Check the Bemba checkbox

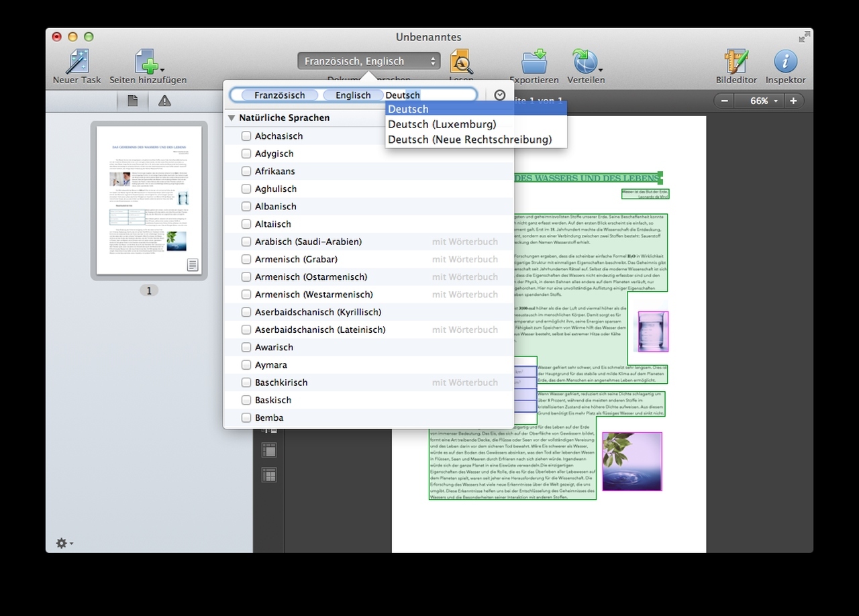246,417
